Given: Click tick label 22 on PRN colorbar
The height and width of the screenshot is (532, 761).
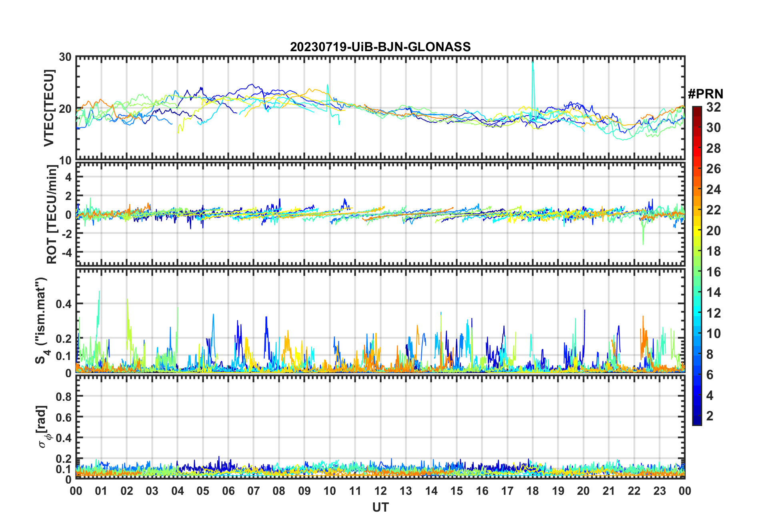Looking at the screenshot, I should pos(713,210).
